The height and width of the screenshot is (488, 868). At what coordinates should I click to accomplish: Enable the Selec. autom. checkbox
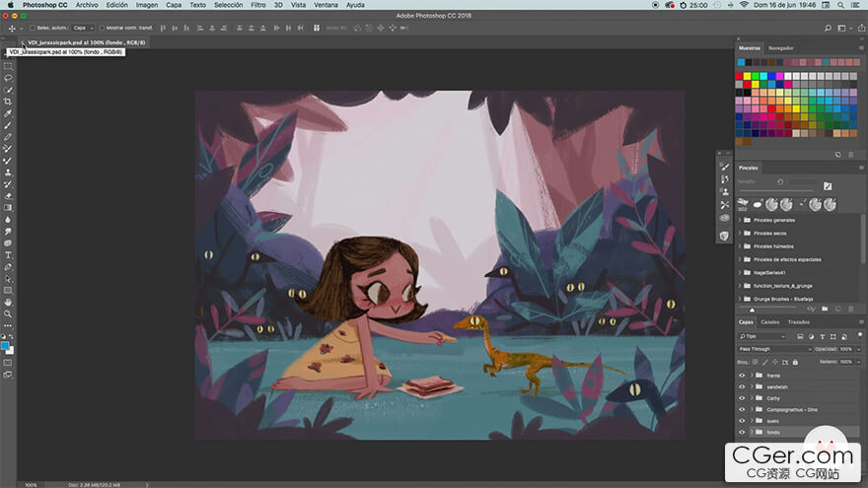click(33, 28)
